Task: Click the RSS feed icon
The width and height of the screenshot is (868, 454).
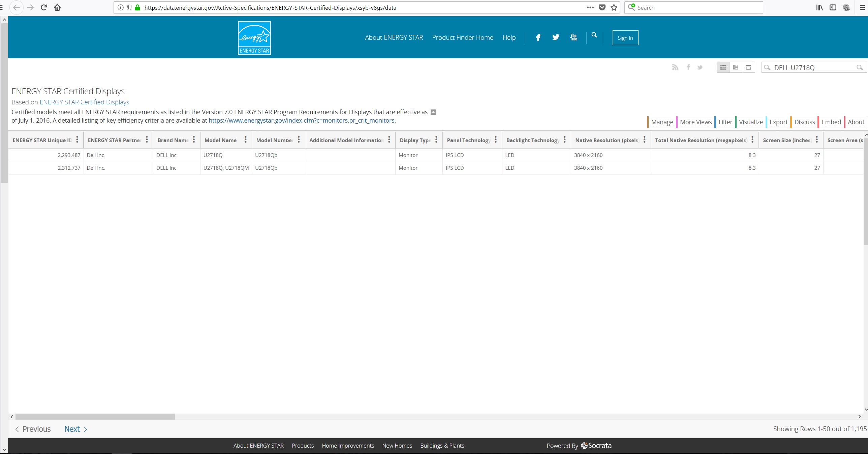Action: [675, 67]
